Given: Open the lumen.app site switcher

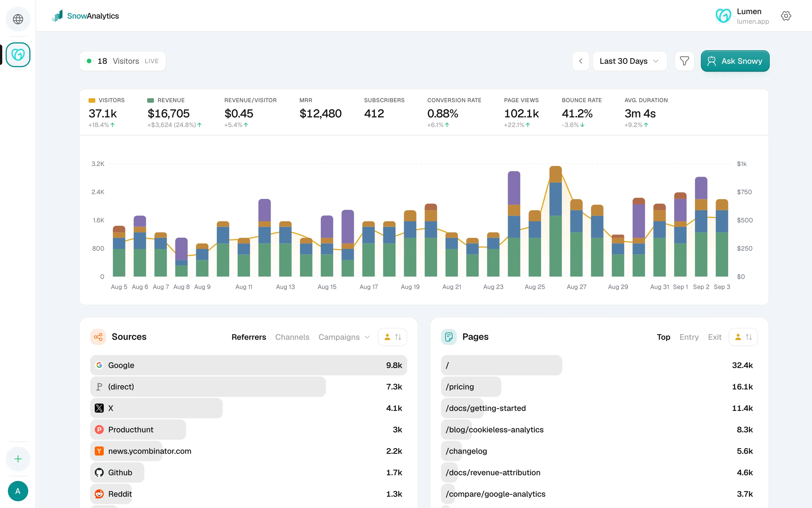Looking at the screenshot, I should 742,16.
